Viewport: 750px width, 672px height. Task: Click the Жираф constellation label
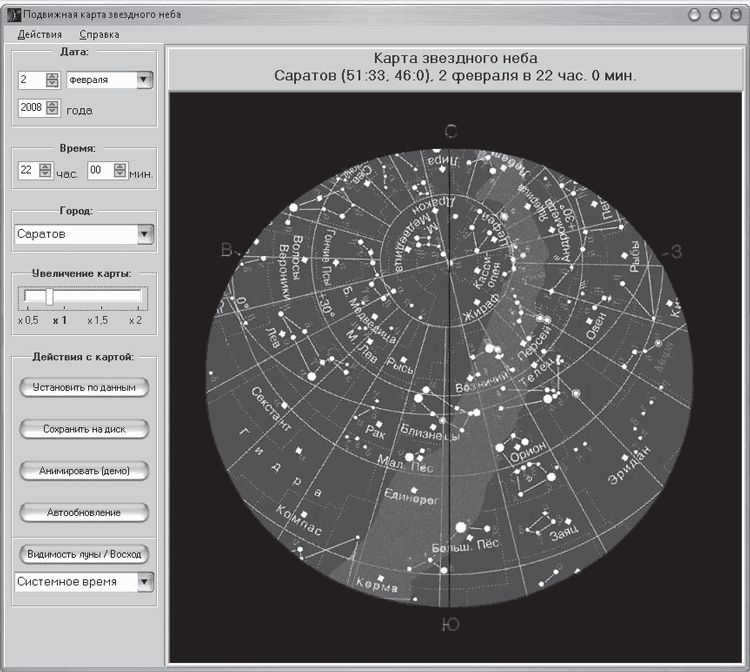(x=482, y=308)
